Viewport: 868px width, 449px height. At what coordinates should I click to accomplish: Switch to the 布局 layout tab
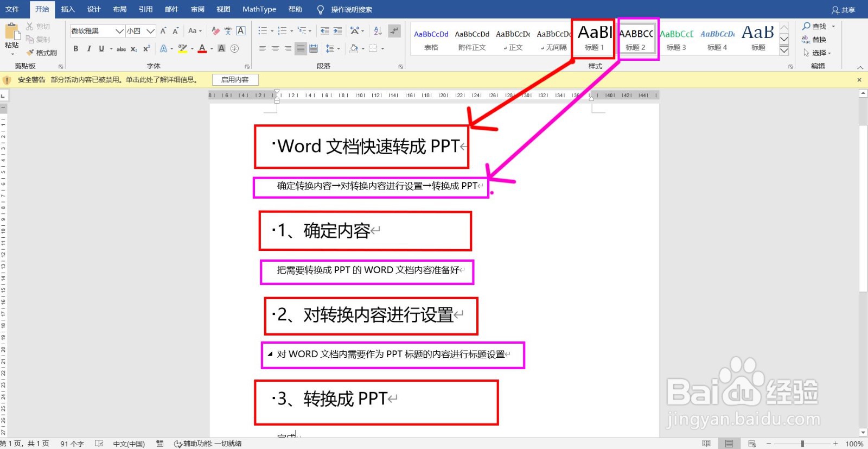point(119,9)
